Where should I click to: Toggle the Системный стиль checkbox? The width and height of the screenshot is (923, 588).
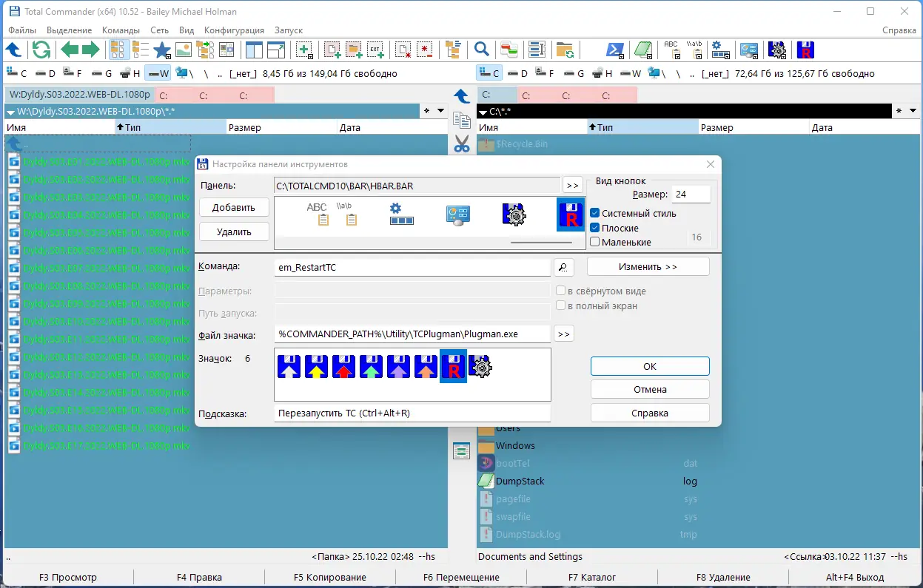[x=595, y=213]
